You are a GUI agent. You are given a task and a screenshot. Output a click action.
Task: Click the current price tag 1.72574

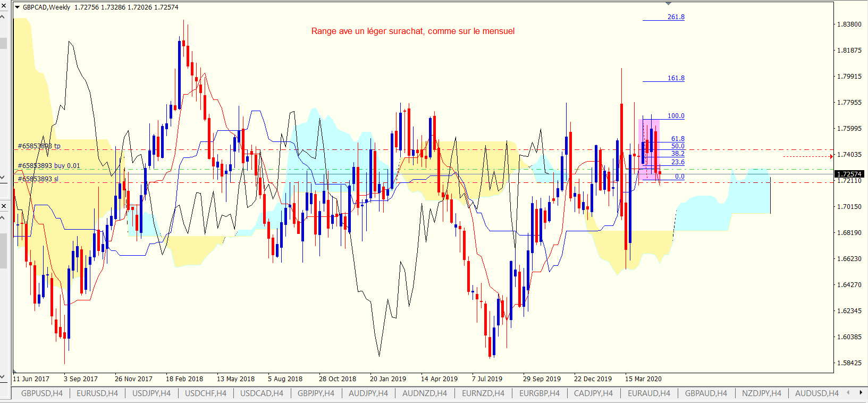(849, 174)
